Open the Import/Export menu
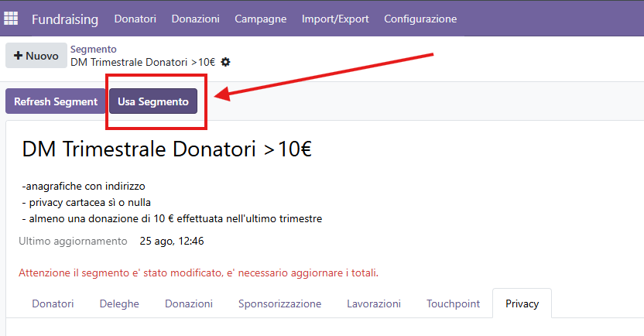The width and height of the screenshot is (644, 336). [x=335, y=19]
